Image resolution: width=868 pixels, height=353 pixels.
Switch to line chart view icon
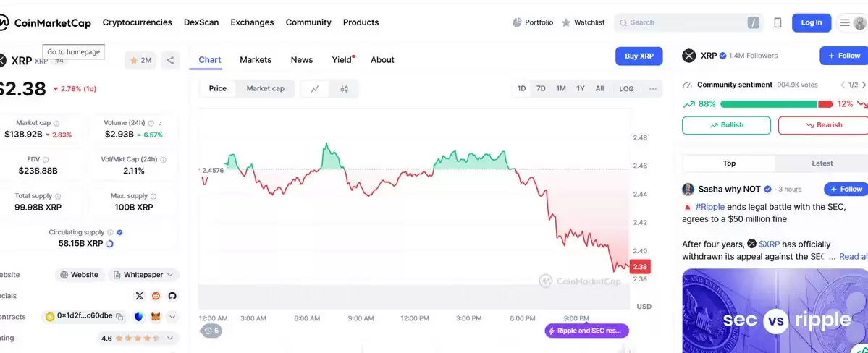[x=315, y=88]
